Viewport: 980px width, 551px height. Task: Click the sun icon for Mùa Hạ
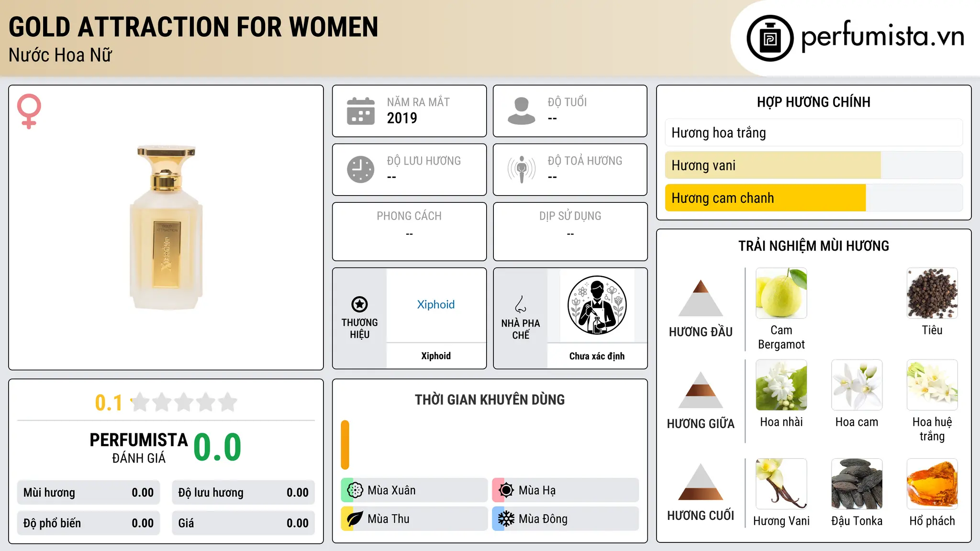point(506,490)
